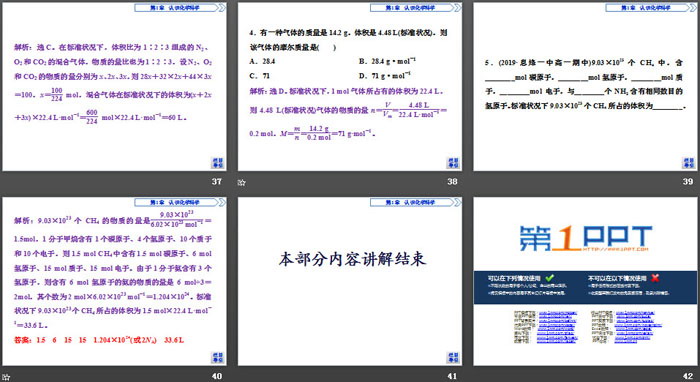Select slide 39 thumbnail with CH4 fill-in question

(586, 87)
